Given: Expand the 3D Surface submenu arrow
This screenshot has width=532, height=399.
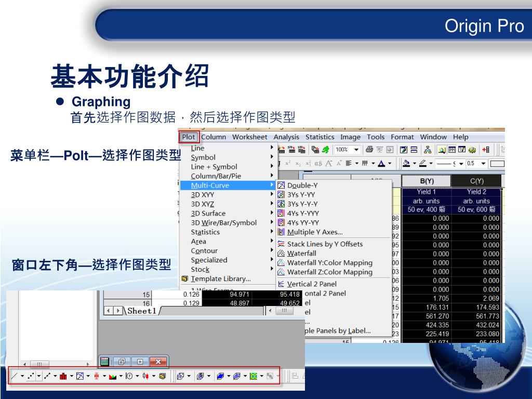Looking at the screenshot, I should (x=272, y=213).
